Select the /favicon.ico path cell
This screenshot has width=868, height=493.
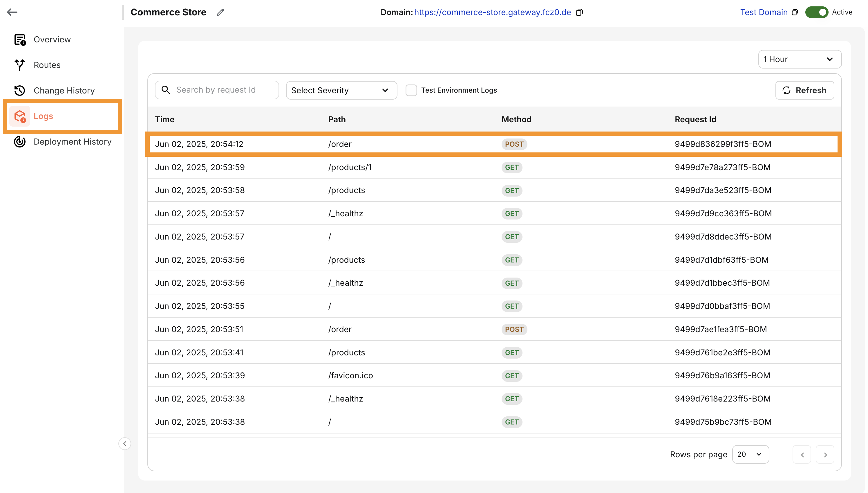pyautogui.click(x=350, y=375)
